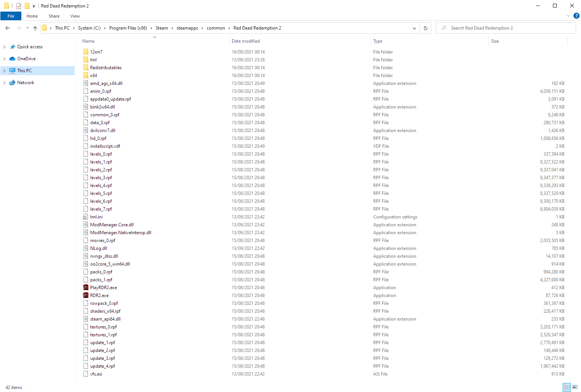
Task: Open the View ribbon tab
Action: [75, 16]
